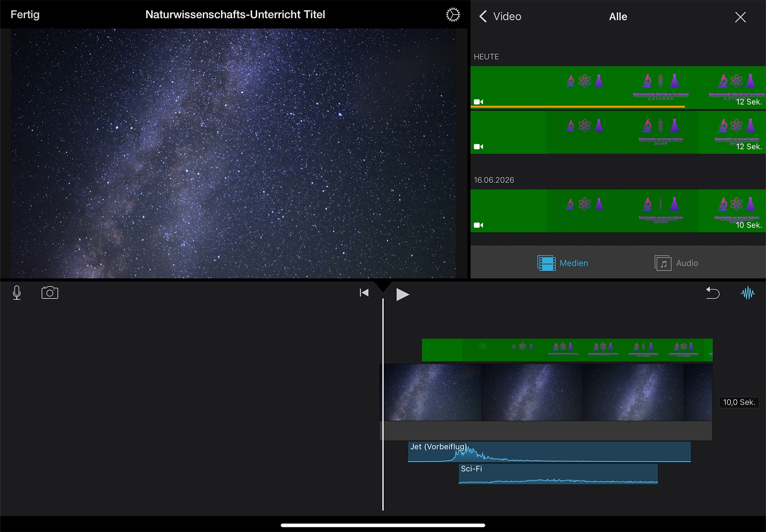Image resolution: width=766 pixels, height=532 pixels.
Task: Click the Audio music note icon
Action: [663, 263]
